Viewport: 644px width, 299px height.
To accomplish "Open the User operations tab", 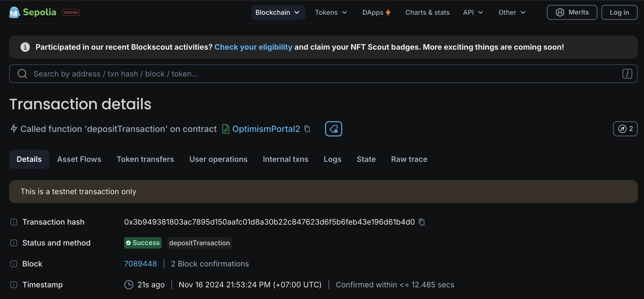I will (x=218, y=159).
